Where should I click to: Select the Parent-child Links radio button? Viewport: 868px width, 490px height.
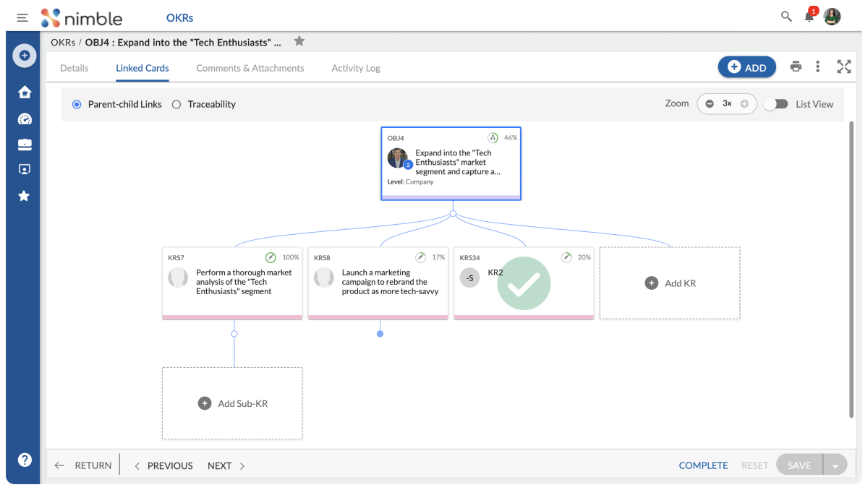[x=76, y=104]
